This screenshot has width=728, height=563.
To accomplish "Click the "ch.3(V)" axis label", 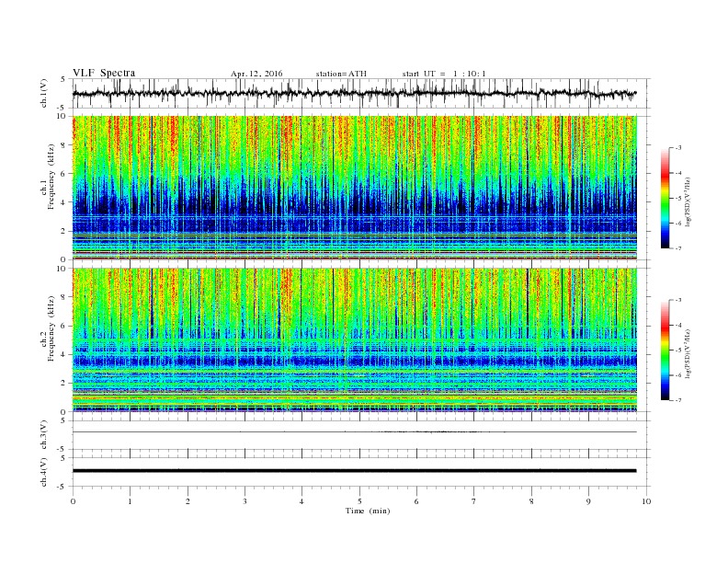I will (44, 435).
